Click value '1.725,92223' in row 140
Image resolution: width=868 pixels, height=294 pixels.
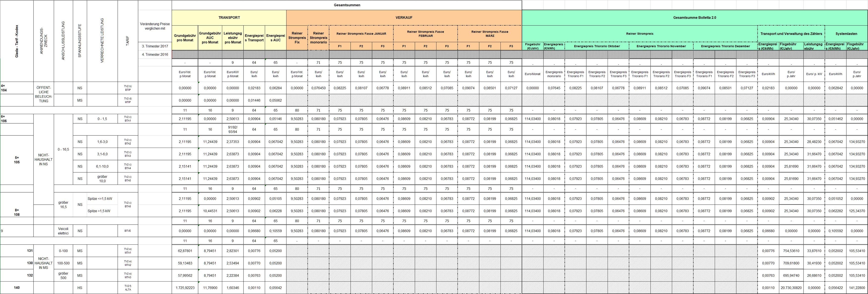[185, 288]
